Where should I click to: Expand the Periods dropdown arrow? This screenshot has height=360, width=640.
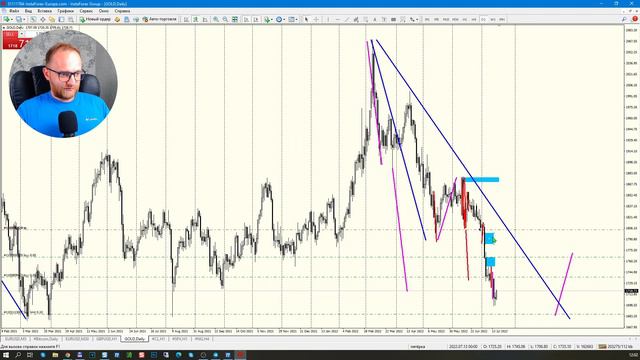click(284, 19)
